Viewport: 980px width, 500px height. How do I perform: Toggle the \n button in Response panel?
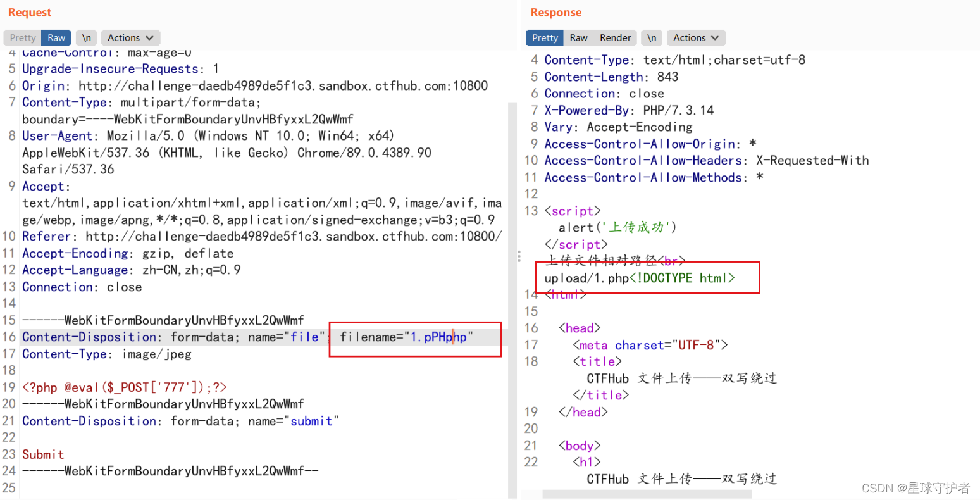pyautogui.click(x=652, y=38)
